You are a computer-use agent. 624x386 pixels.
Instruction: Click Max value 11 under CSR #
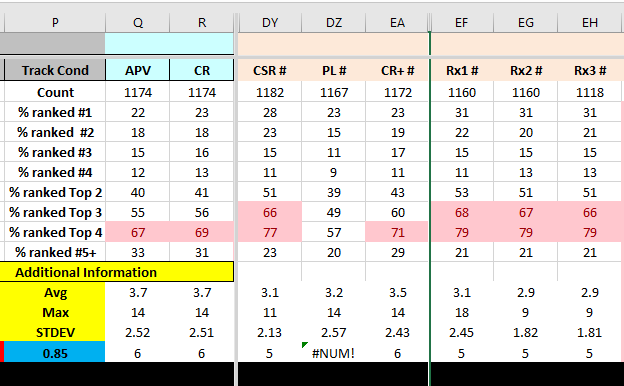pyautogui.click(x=270, y=312)
